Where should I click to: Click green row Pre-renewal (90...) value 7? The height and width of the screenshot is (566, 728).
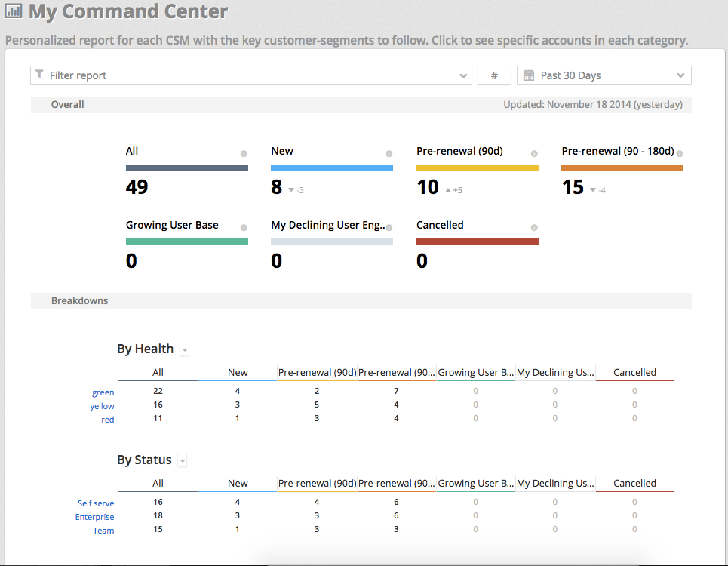coord(396,391)
